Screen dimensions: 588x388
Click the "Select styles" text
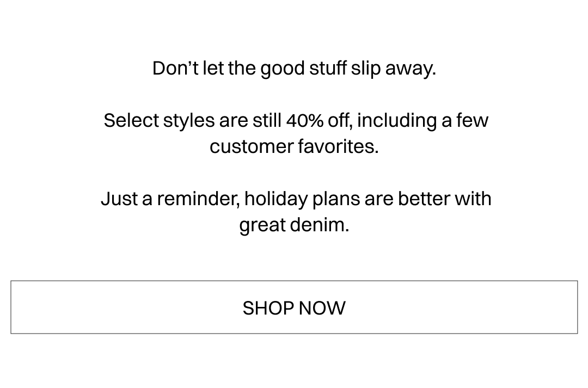tap(159, 120)
